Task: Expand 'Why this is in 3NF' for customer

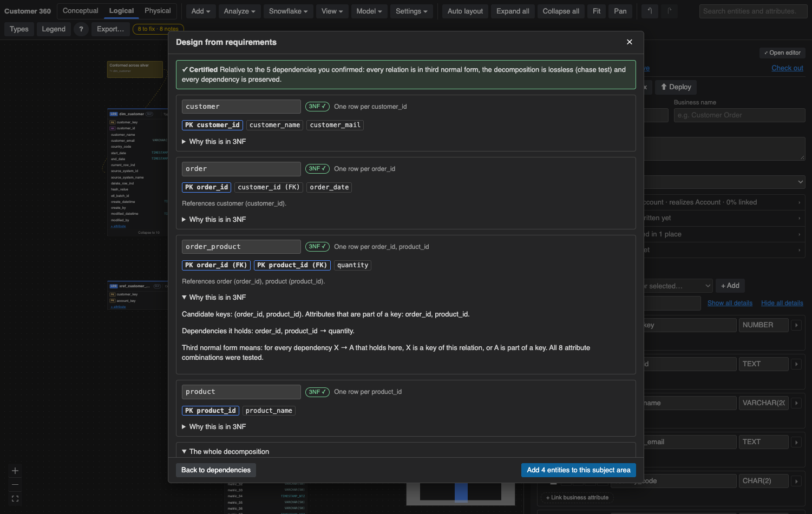Action: click(214, 142)
